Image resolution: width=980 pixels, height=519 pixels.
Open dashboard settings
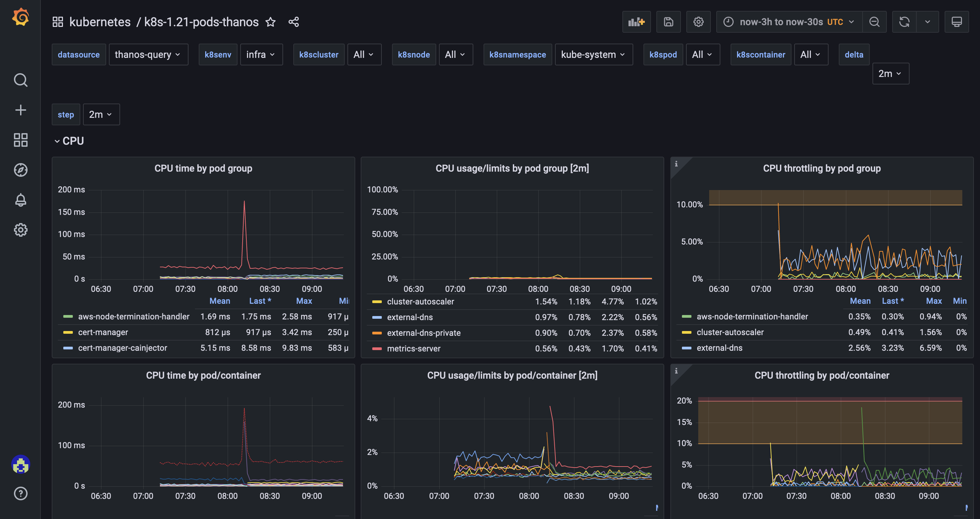click(699, 22)
